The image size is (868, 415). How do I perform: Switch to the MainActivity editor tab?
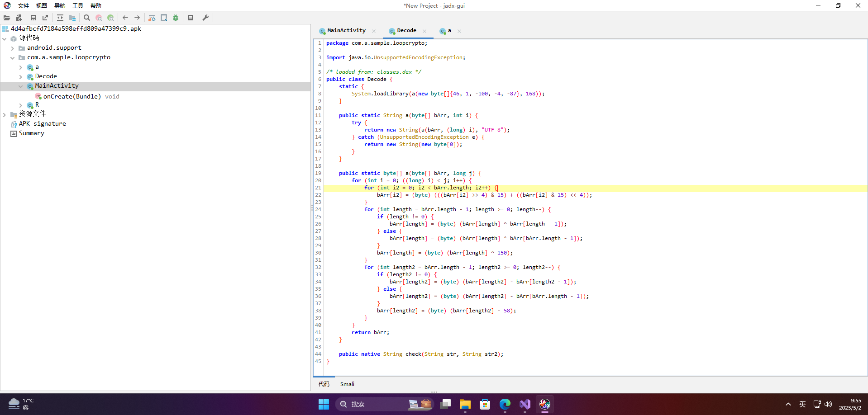tap(346, 31)
